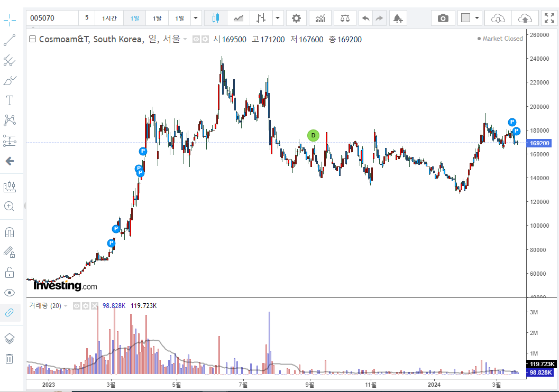Toggle hide all drawings eye icon
Screen dimensions: 559x392
tap(10, 293)
